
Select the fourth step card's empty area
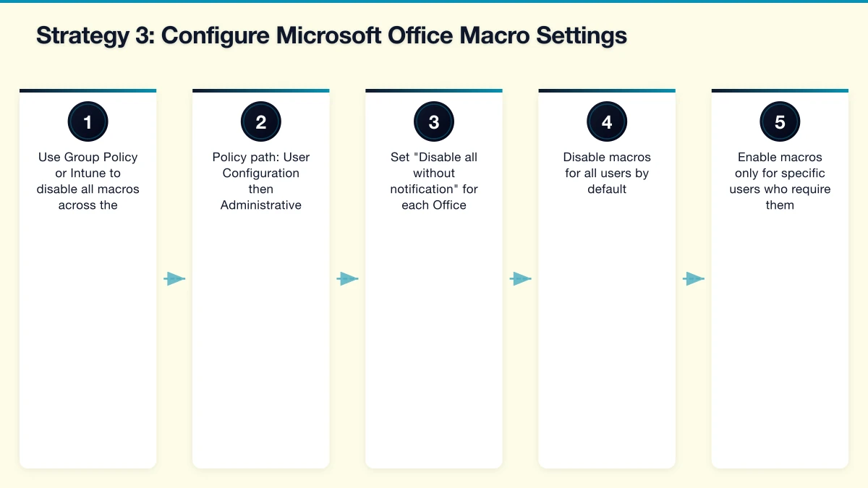(x=607, y=340)
